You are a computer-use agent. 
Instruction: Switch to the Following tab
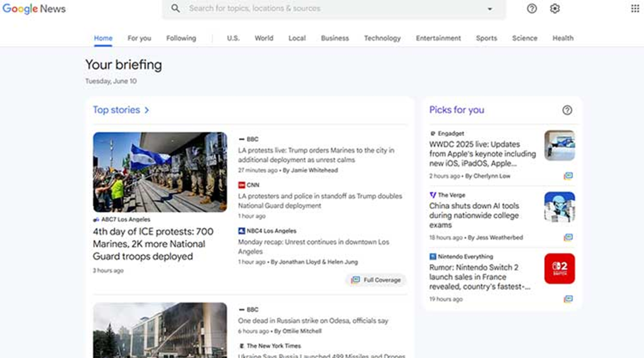[x=181, y=38]
